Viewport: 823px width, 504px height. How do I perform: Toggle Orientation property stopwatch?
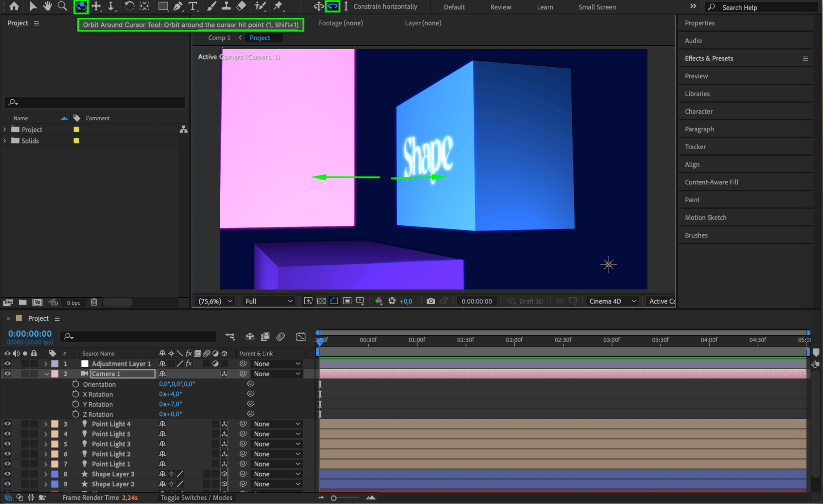tap(76, 384)
